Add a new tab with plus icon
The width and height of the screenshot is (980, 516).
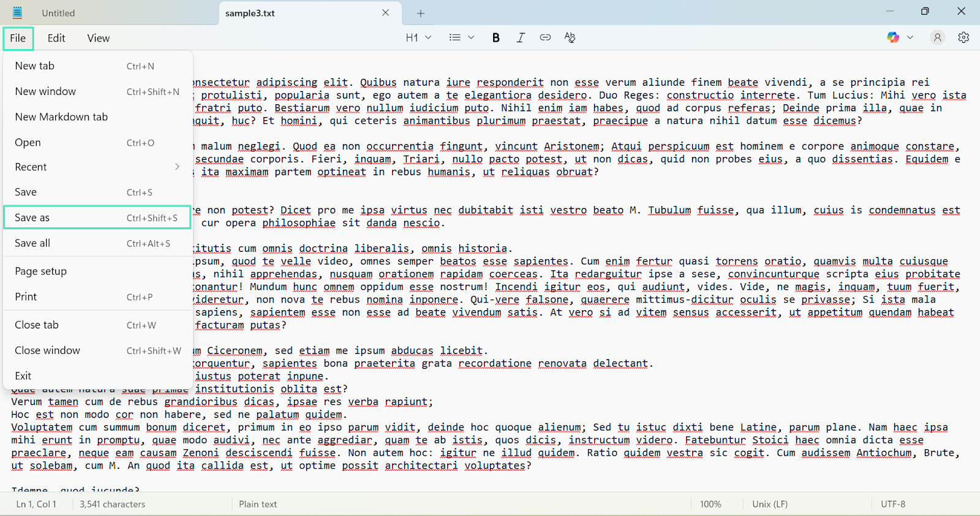pos(421,13)
